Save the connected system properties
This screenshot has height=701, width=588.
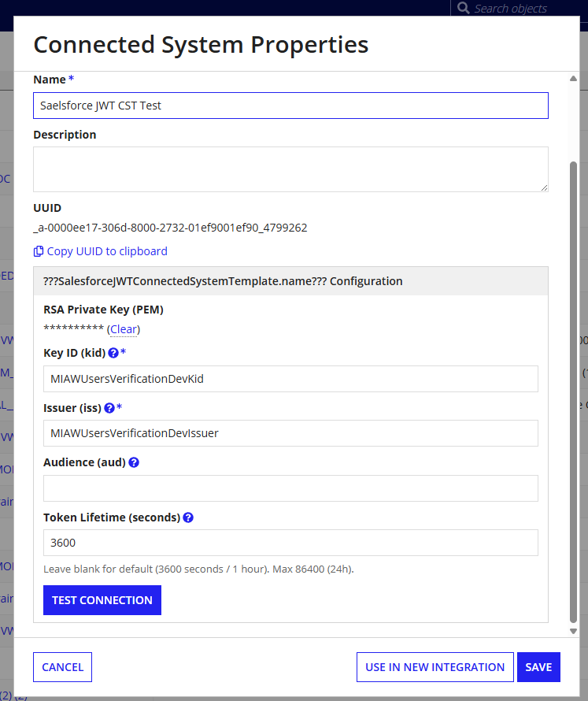pos(538,667)
